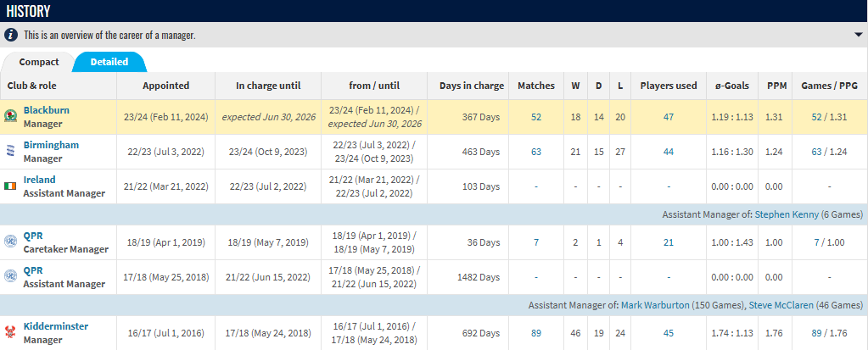Image resolution: width=868 pixels, height=350 pixels.
Task: Click the Ireland flag icon
Action: click(10, 186)
